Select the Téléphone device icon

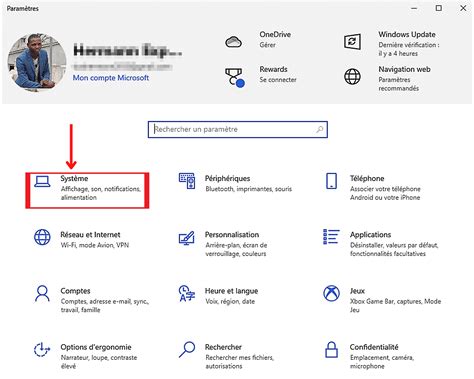tap(331, 181)
